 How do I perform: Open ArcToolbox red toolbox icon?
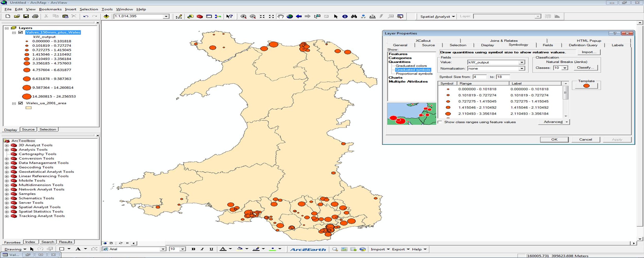pyautogui.click(x=200, y=17)
